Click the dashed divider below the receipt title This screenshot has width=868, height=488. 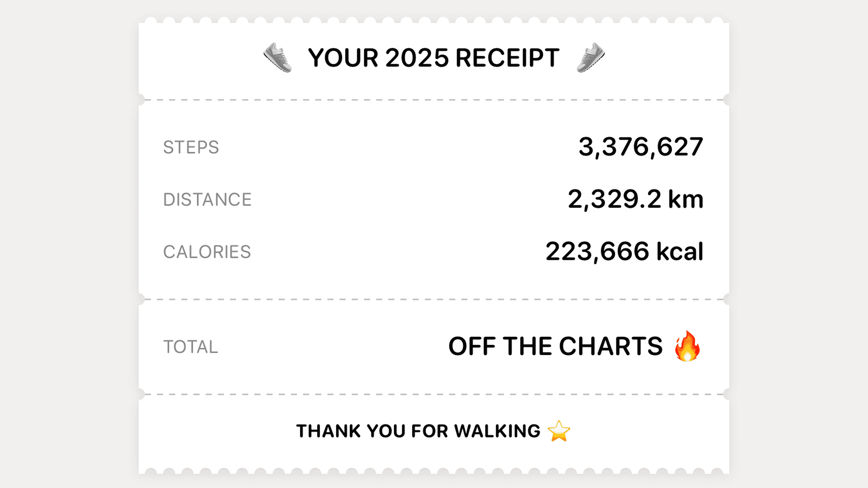pyautogui.click(x=434, y=100)
